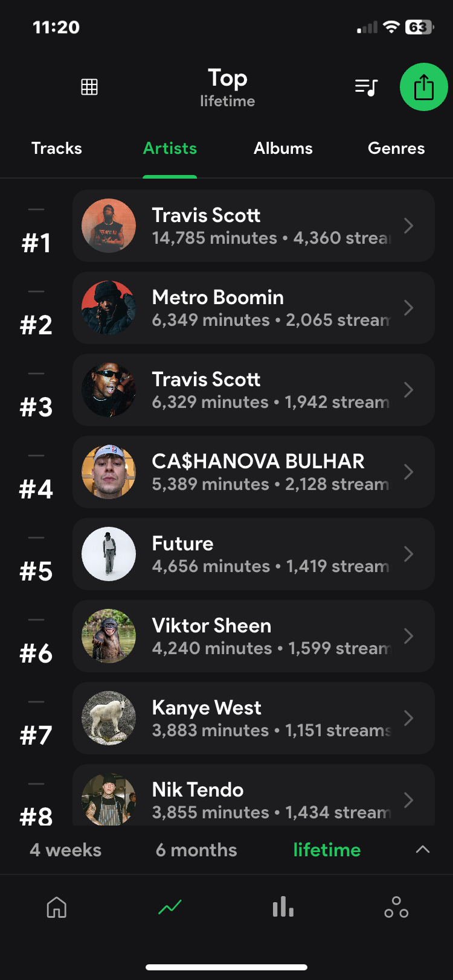
Task: Tap Nik Tendo's artist avatar
Action: click(x=109, y=799)
